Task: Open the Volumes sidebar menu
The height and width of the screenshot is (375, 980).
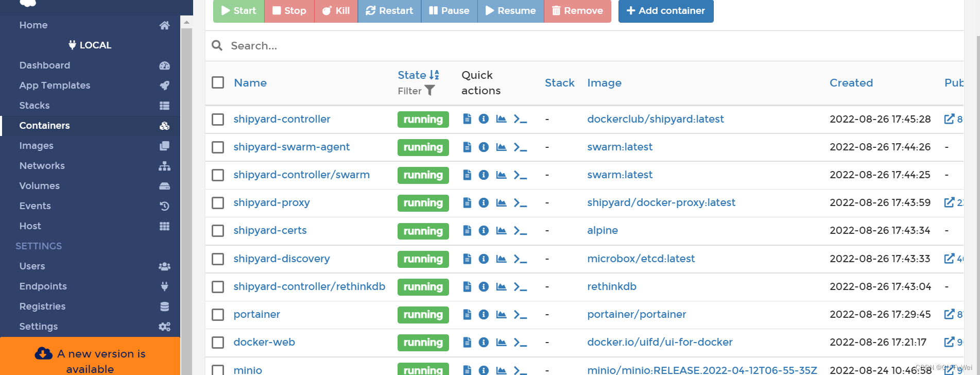Action: tap(90, 186)
